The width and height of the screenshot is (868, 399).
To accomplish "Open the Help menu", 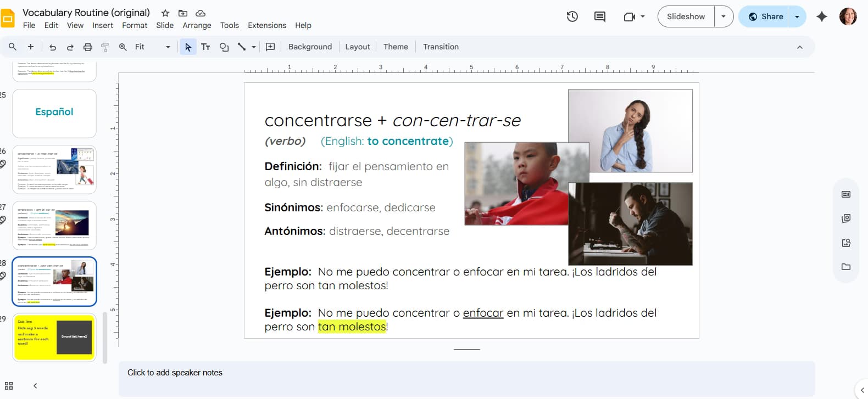I will pyautogui.click(x=303, y=25).
